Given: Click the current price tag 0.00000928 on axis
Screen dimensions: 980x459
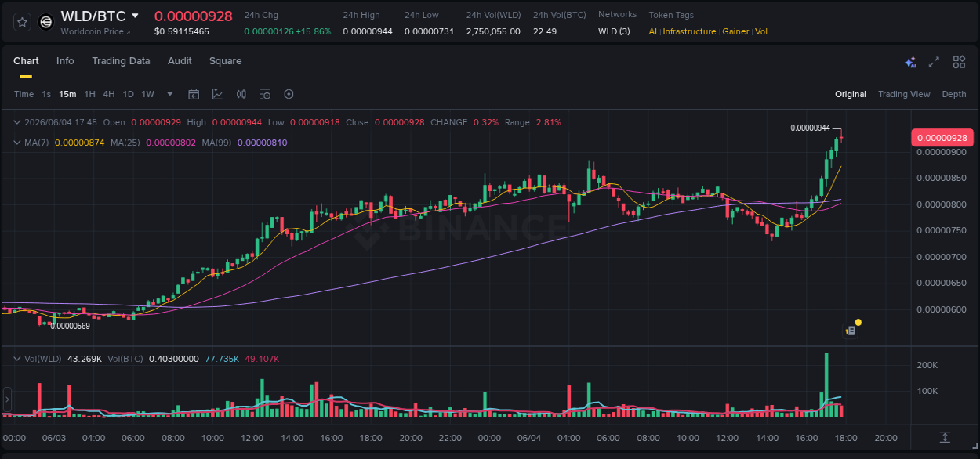Looking at the screenshot, I should 942,138.
